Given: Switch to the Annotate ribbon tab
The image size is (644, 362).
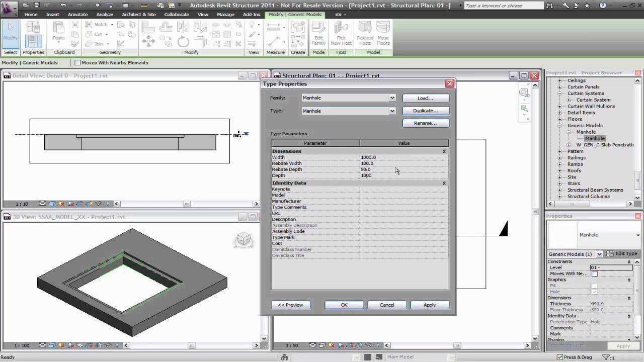Looking at the screenshot, I should pyautogui.click(x=77, y=15).
